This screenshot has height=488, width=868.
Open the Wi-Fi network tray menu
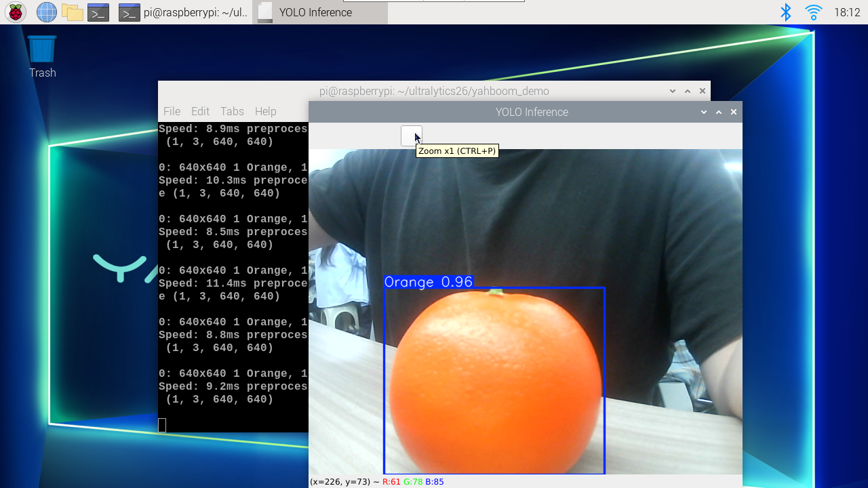point(813,12)
